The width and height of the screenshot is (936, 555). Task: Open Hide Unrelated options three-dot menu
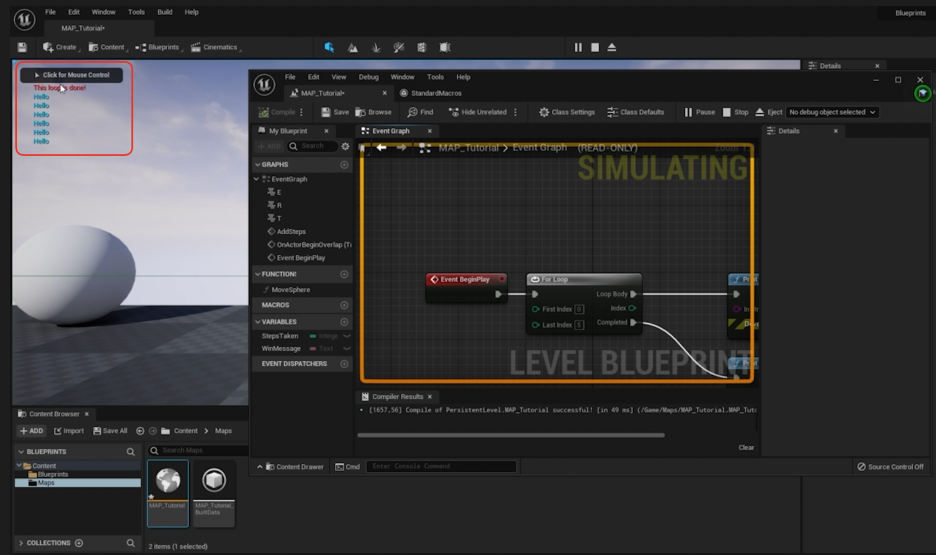pos(515,112)
